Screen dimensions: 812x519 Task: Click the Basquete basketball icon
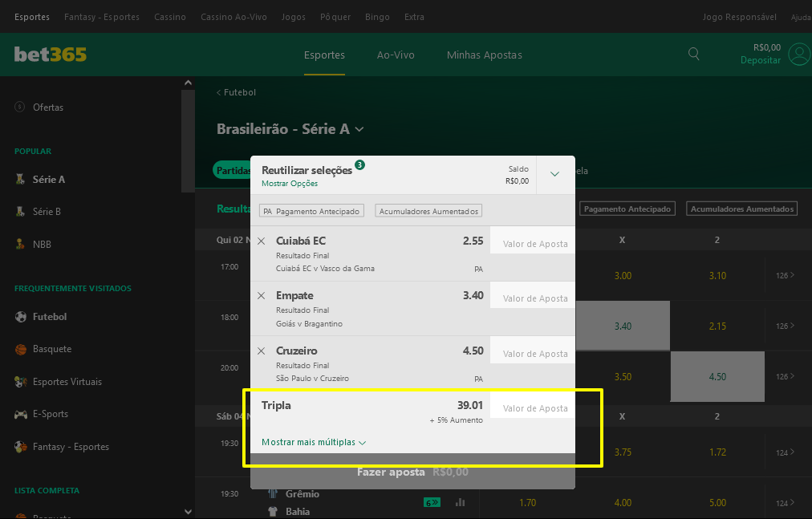21,349
